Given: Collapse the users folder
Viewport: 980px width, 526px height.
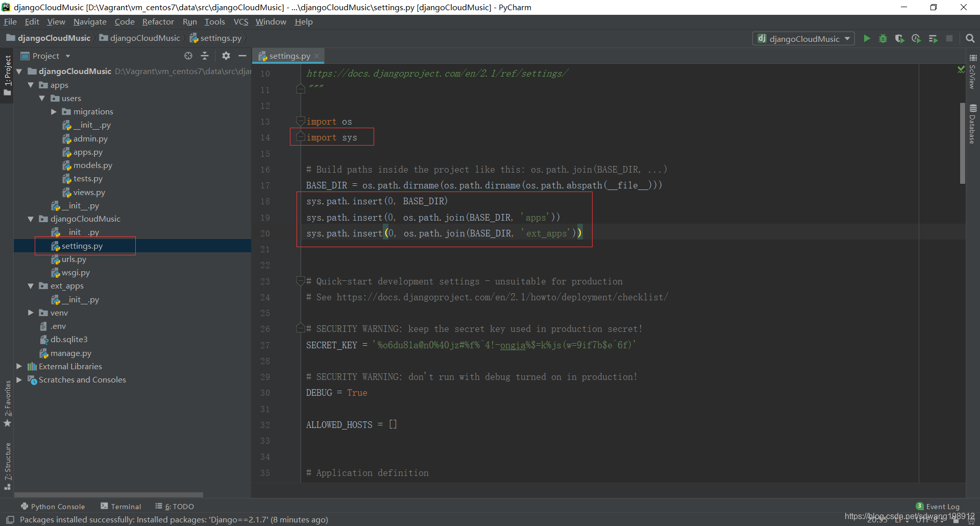Looking at the screenshot, I should coord(42,98).
